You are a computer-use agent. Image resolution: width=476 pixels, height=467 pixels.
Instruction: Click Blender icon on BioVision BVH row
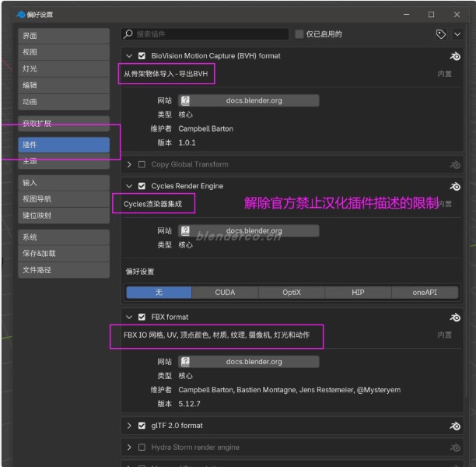[455, 56]
